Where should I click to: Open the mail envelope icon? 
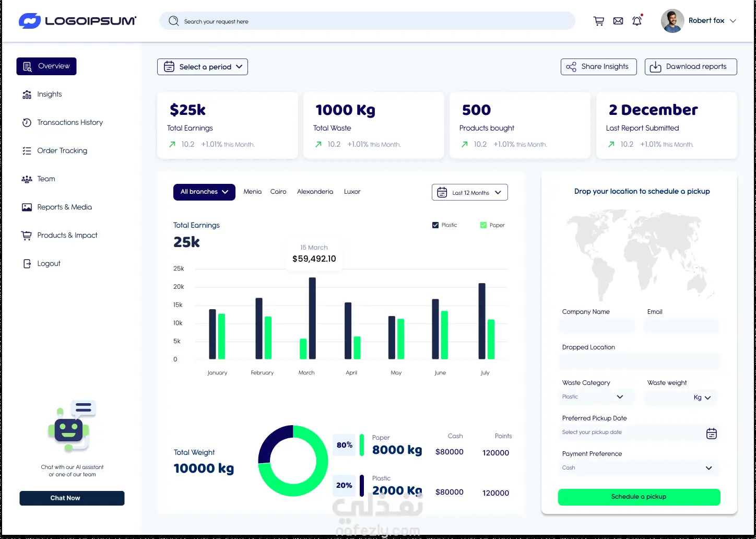618,21
